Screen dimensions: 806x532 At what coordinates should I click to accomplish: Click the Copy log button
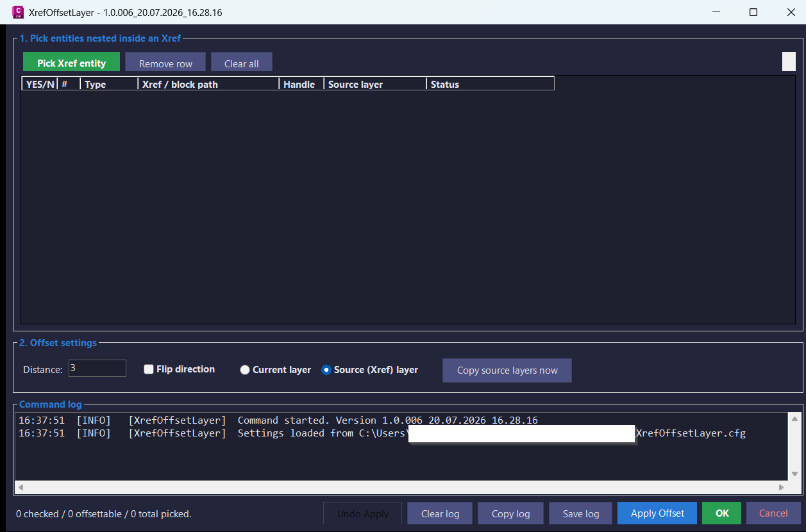(x=510, y=513)
